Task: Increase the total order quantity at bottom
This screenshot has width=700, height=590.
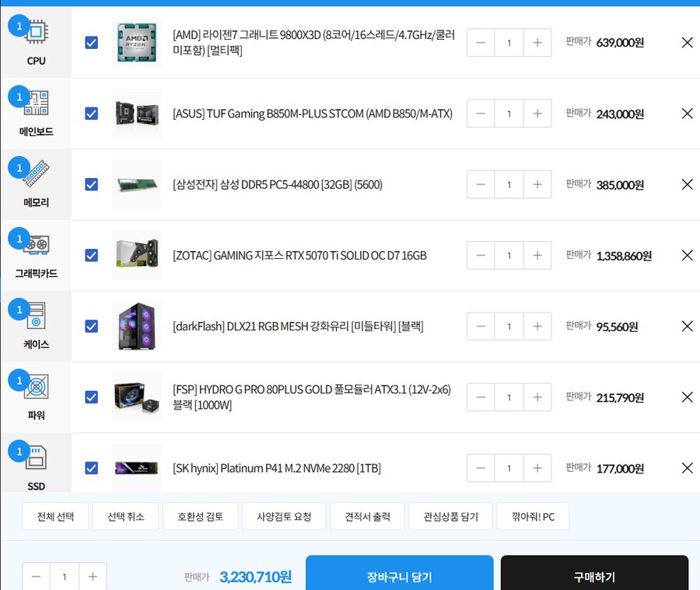Action: click(x=93, y=576)
